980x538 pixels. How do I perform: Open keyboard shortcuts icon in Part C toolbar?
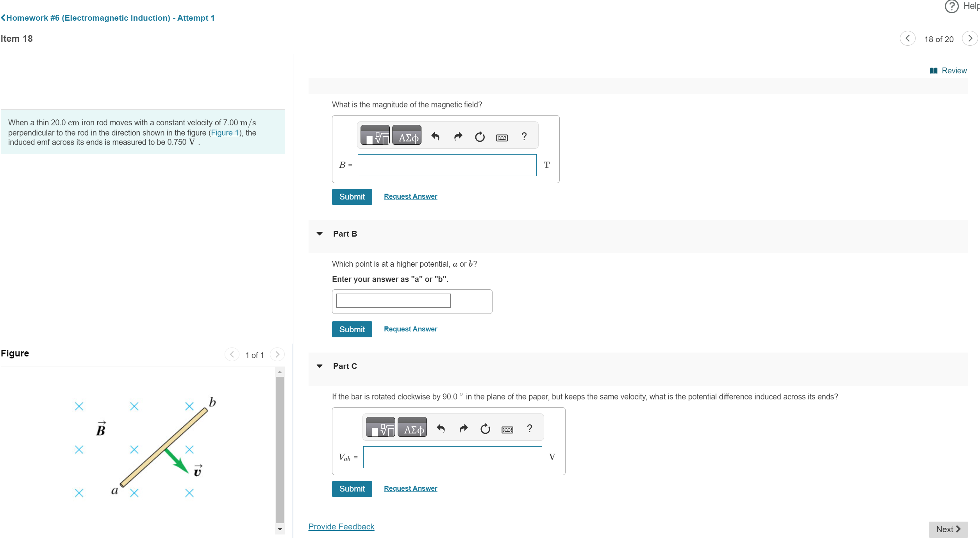tap(507, 429)
